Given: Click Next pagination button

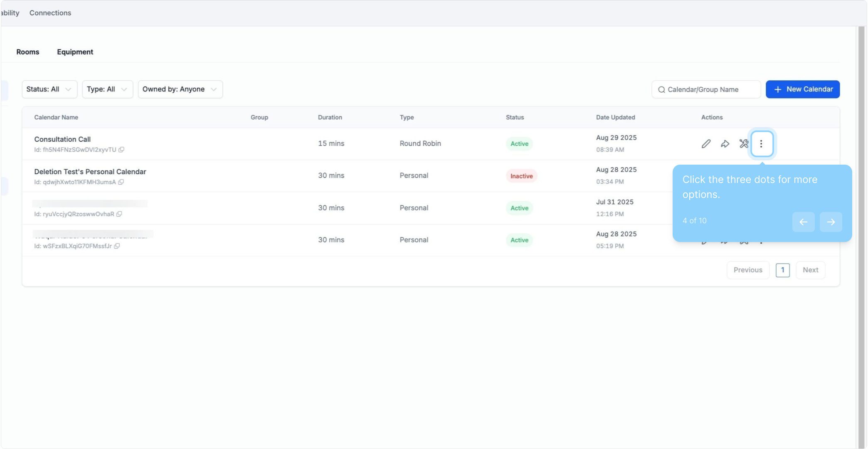Looking at the screenshot, I should coord(810,270).
